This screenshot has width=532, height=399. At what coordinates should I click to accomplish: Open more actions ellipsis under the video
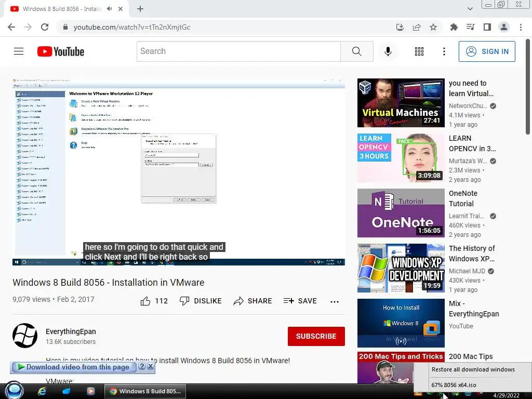pyautogui.click(x=335, y=301)
